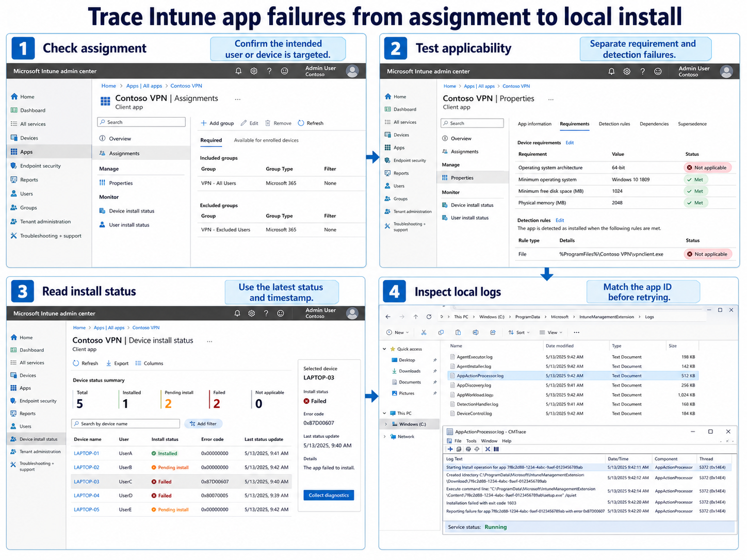Open Admin User avatar in Test applicability header

coord(726,72)
